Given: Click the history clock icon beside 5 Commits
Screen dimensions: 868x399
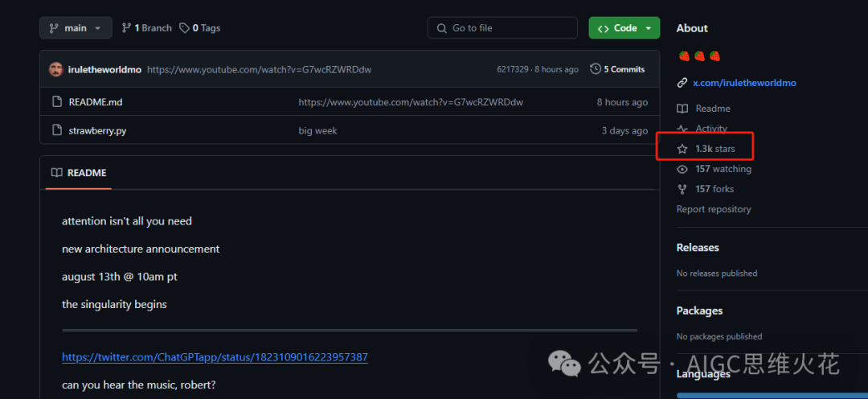Looking at the screenshot, I should pyautogui.click(x=596, y=69).
